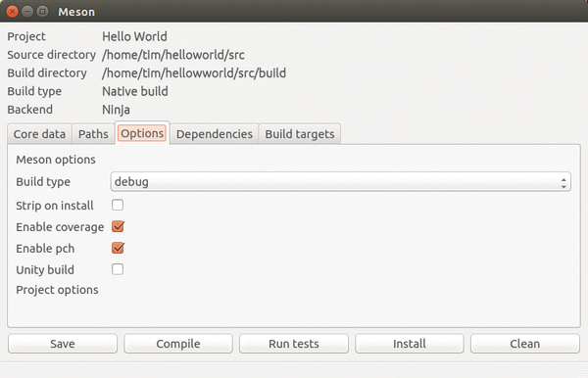This screenshot has height=378, width=588.
Task: Click the build path /home/tim/hellowworld/src/build
Action: 194,72
